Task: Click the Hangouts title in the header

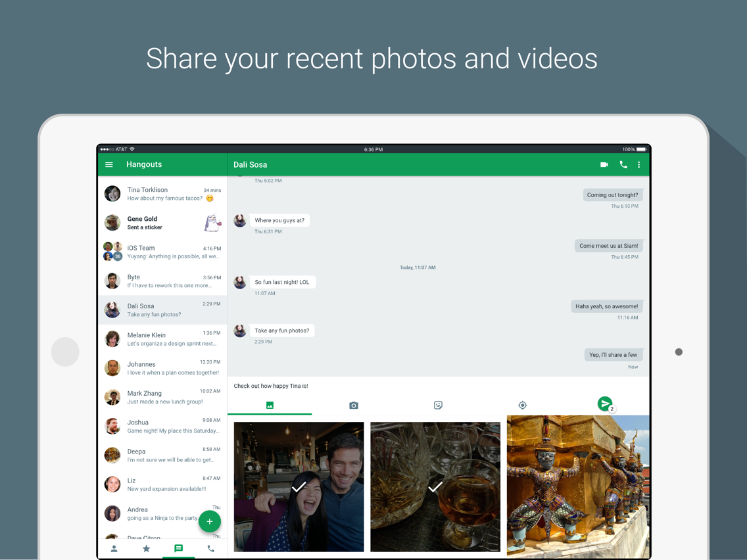Action: (144, 164)
